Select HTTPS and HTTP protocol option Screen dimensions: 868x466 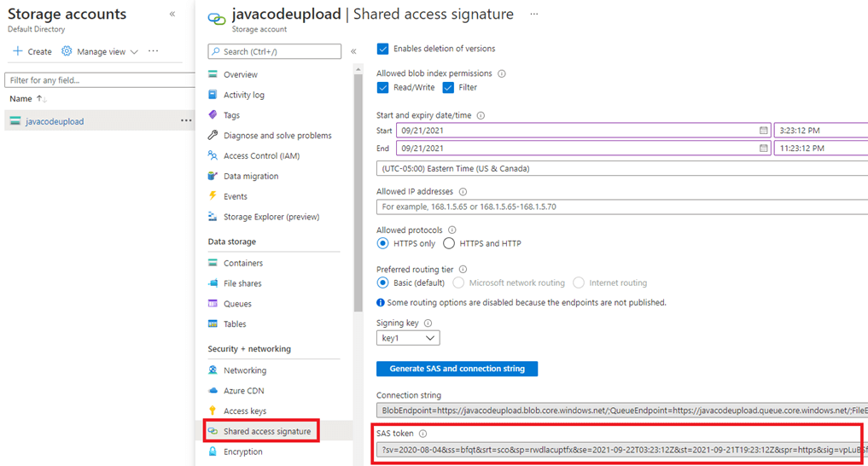(x=449, y=243)
